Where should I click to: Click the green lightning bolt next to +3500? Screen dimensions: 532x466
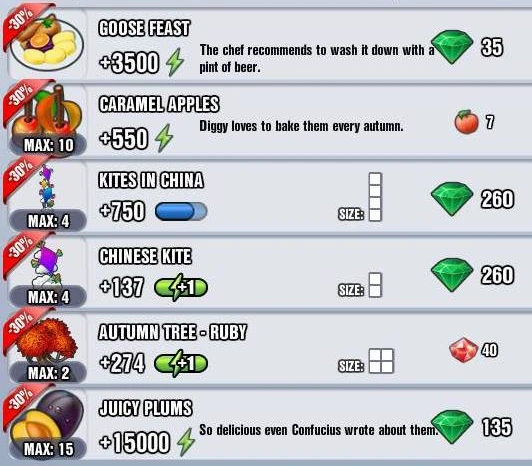point(175,62)
